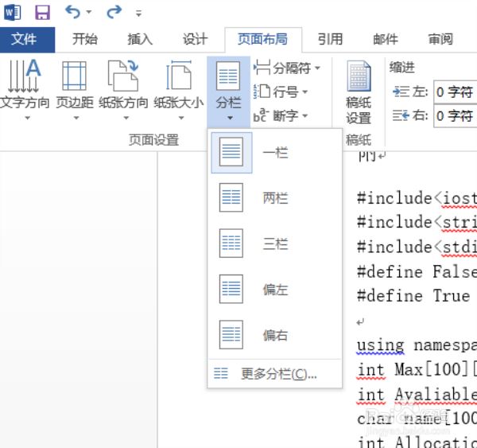This screenshot has width=477, height=448.
Task: Expand the 文字方向 dropdown arrow
Action: tap(28, 118)
